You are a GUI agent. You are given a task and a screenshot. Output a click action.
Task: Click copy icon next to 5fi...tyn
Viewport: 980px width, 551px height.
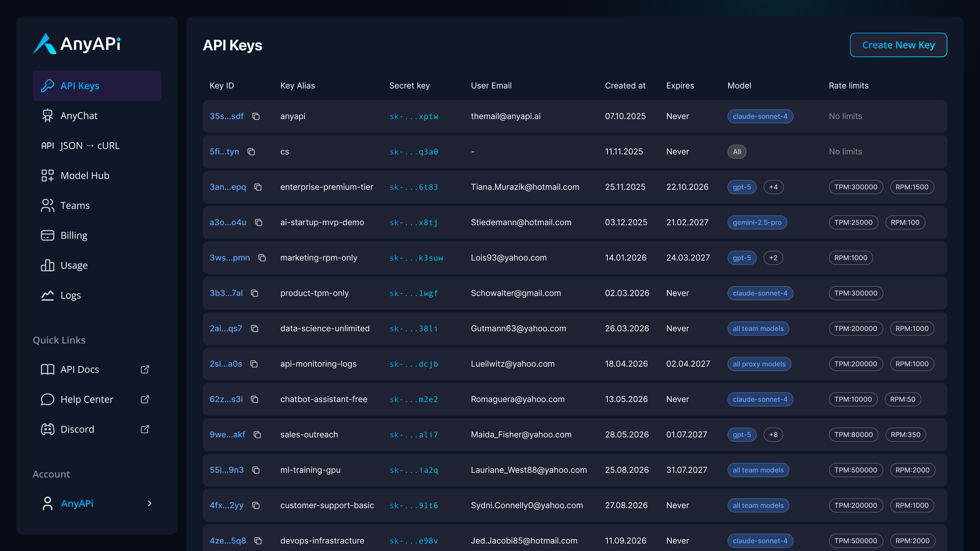click(251, 152)
